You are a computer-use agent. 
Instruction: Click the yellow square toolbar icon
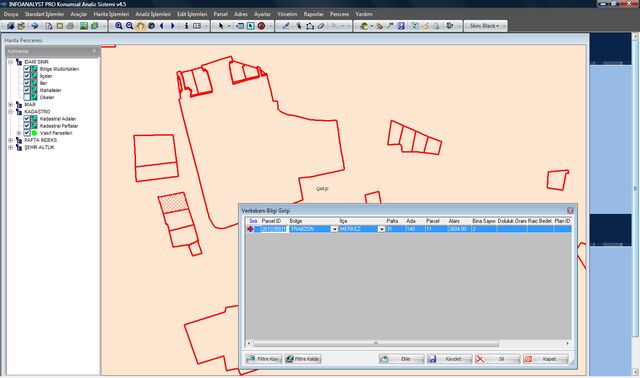click(60, 26)
